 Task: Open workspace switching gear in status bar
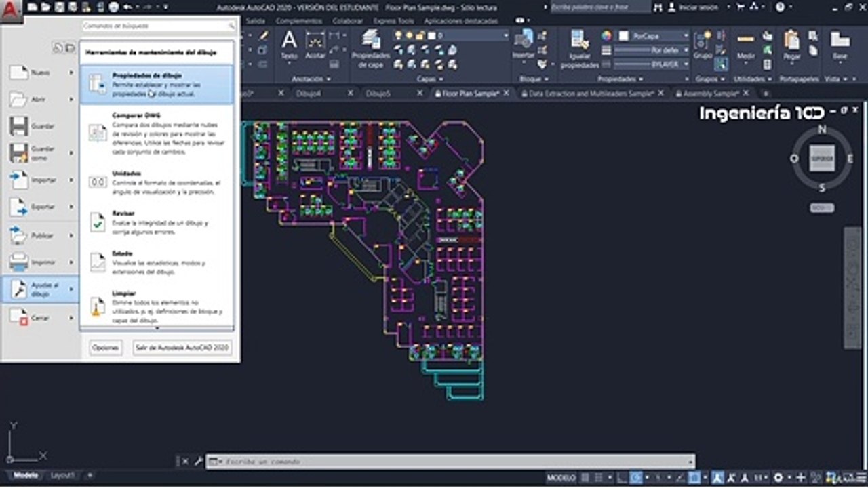tap(778, 478)
